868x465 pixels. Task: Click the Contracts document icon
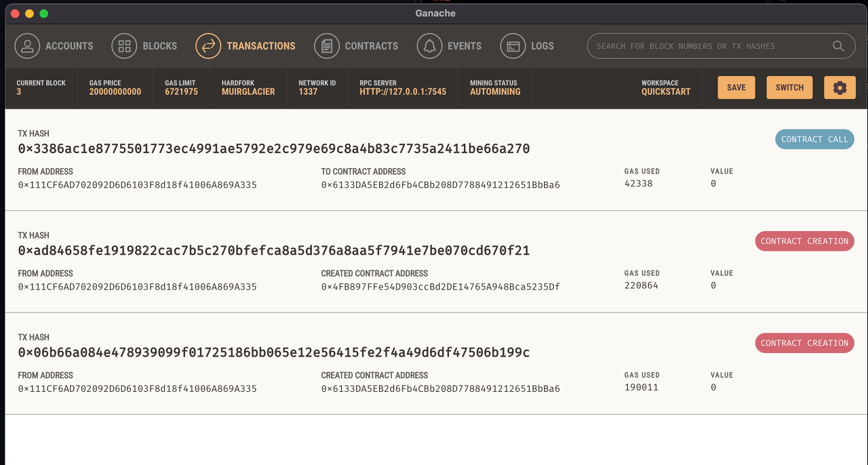click(x=327, y=46)
